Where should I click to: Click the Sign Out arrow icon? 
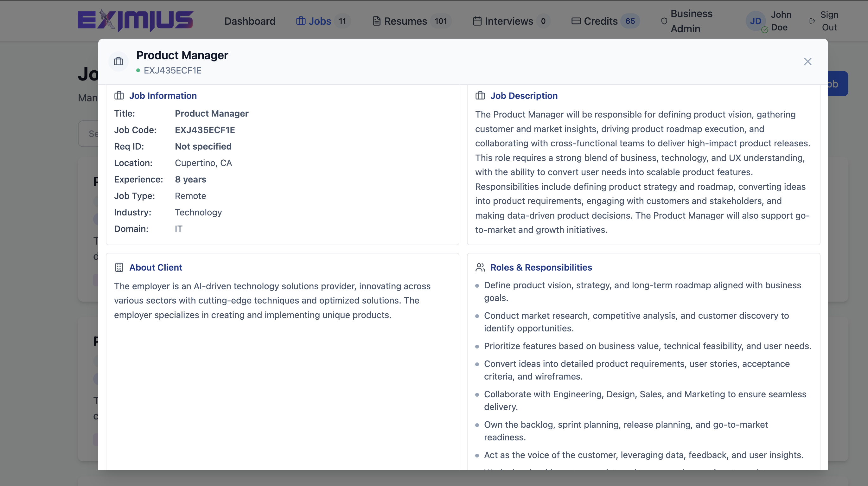click(811, 21)
